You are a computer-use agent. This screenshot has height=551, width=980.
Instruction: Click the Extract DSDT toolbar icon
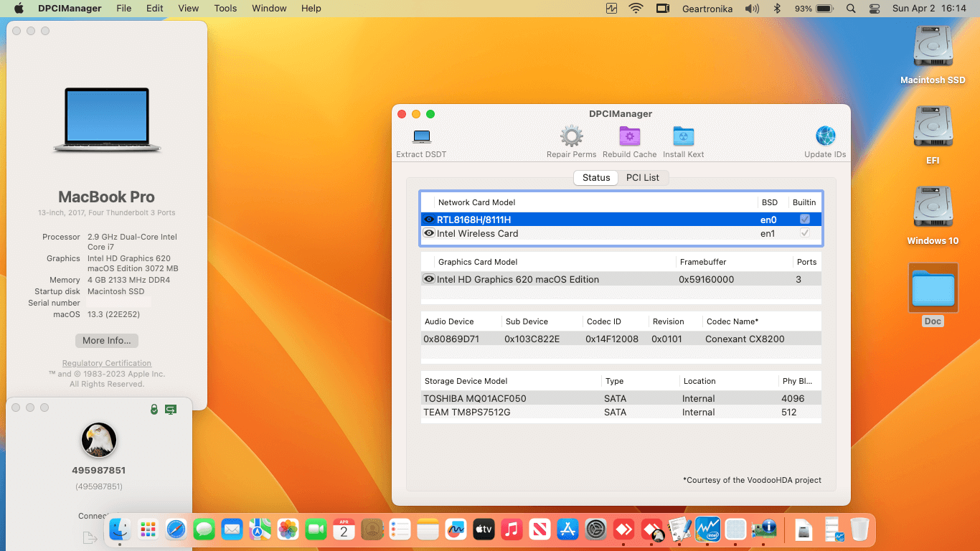pos(422,136)
